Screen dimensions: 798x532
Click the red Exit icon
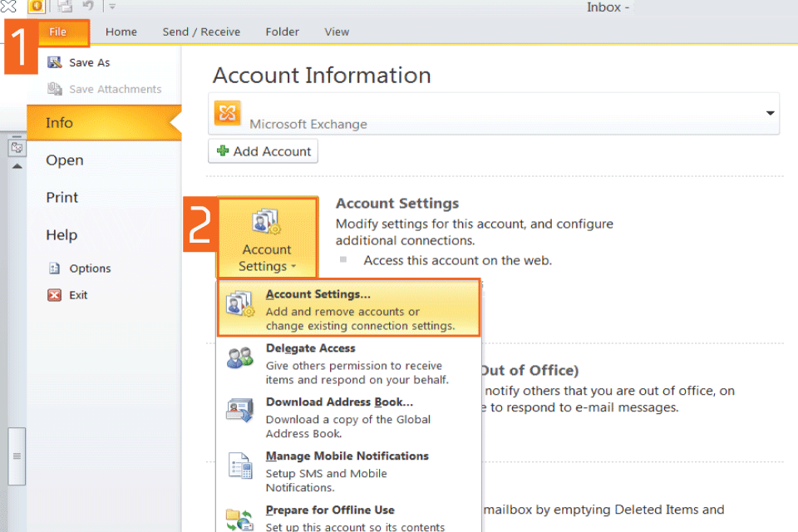(x=55, y=295)
